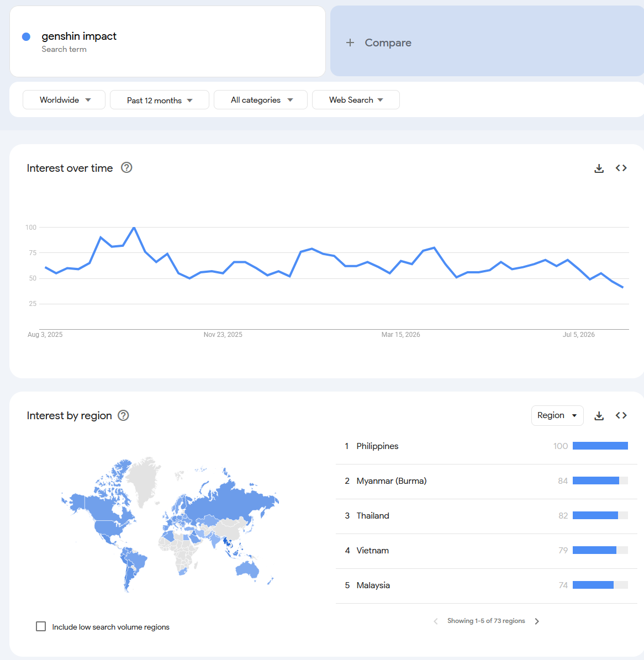Open help for Interest by region
The image size is (644, 660).
coord(123,415)
